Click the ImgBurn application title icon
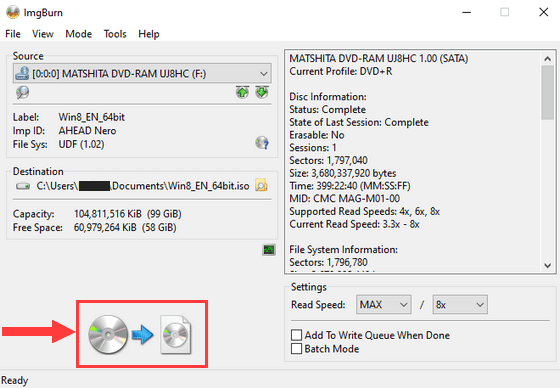560x388 pixels. 13,12
